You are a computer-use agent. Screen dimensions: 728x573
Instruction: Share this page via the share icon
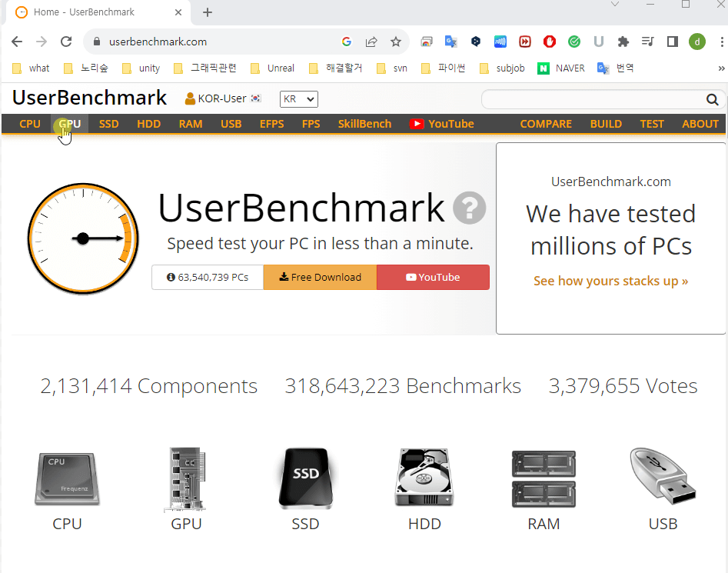pos(371,42)
